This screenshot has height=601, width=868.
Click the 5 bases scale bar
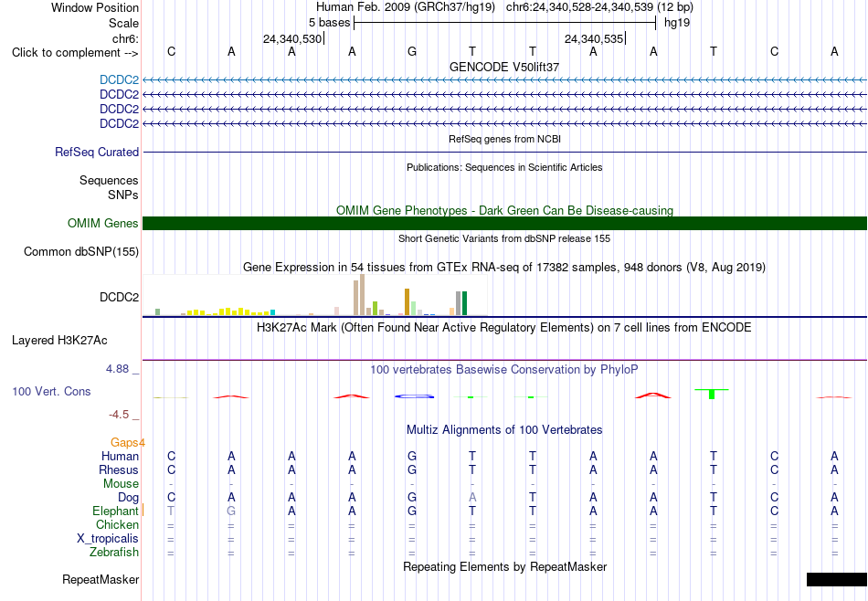click(505, 23)
